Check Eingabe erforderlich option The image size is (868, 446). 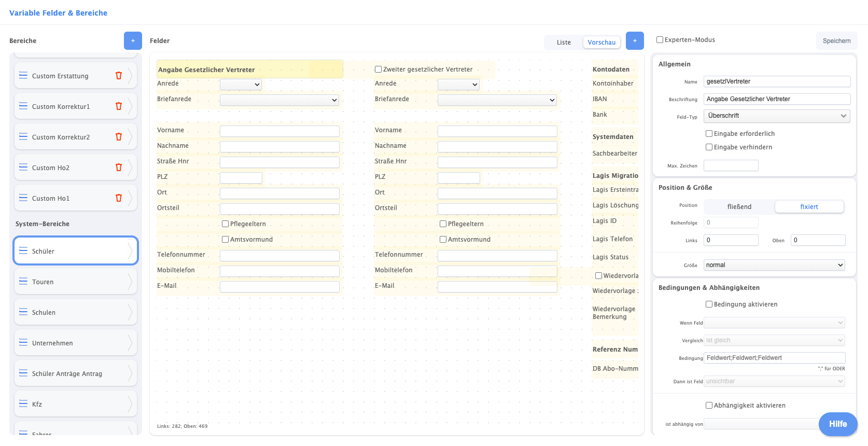point(709,134)
